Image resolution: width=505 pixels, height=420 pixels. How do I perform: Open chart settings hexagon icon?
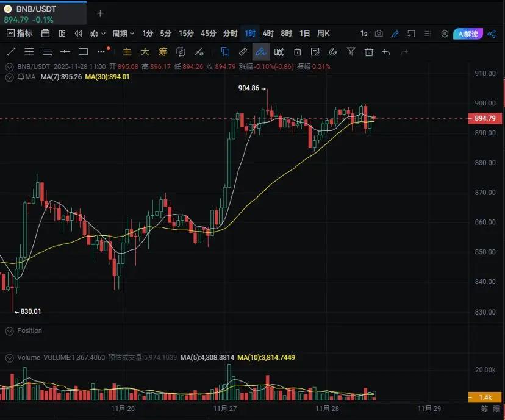click(445, 34)
